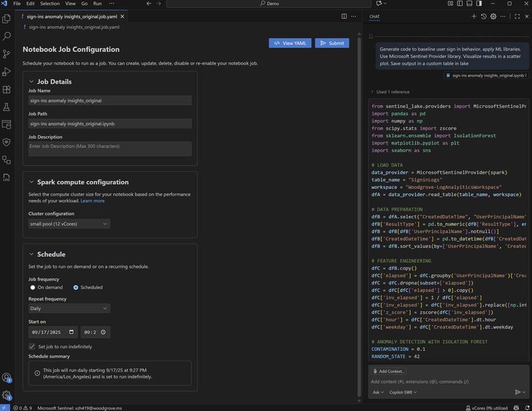Viewport: 532px width, 411px height.
Task: Open the Edit menu
Action: [31, 3]
